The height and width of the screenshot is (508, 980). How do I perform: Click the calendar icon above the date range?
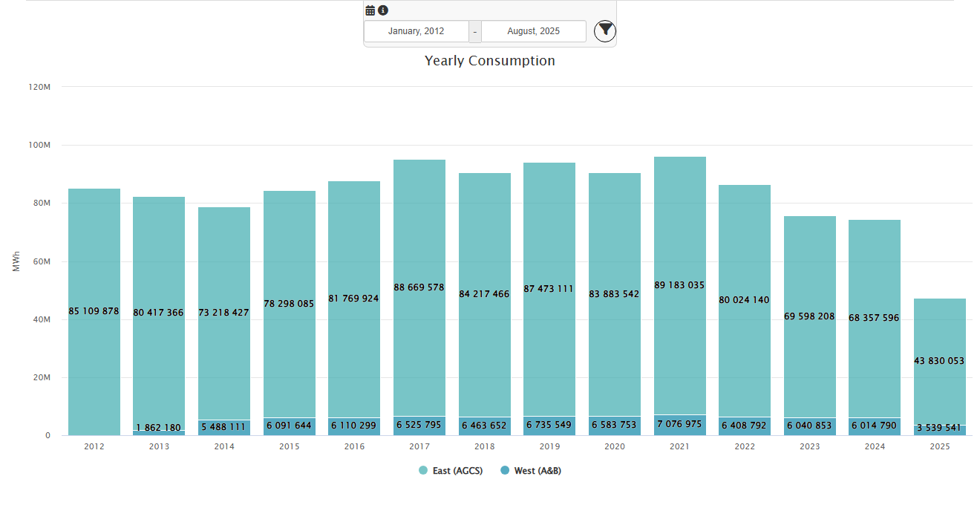370,10
